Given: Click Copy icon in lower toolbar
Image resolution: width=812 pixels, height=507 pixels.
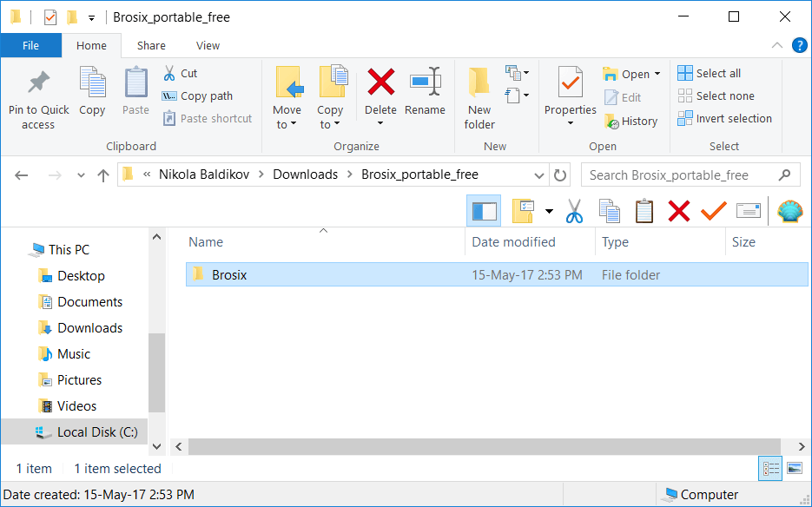Looking at the screenshot, I should tap(609, 211).
